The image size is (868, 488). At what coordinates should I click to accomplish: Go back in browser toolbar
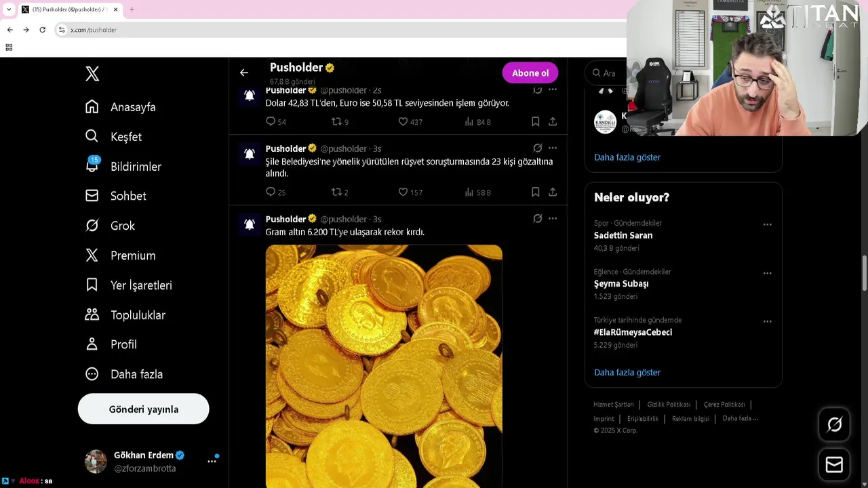(x=9, y=30)
